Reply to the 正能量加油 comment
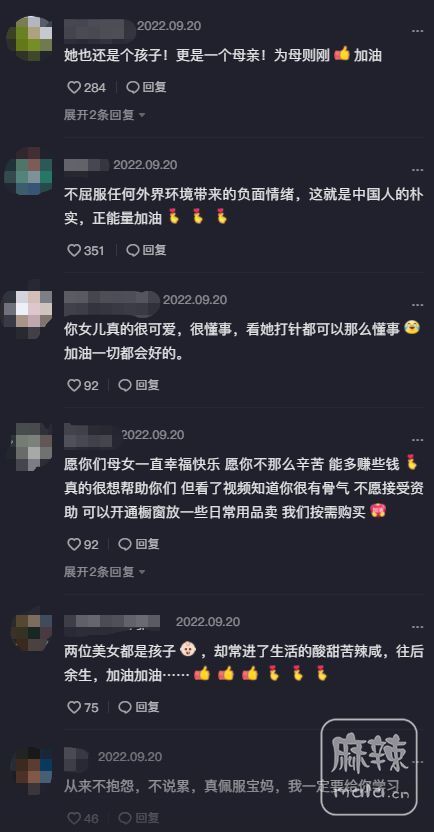 [x=146, y=250]
